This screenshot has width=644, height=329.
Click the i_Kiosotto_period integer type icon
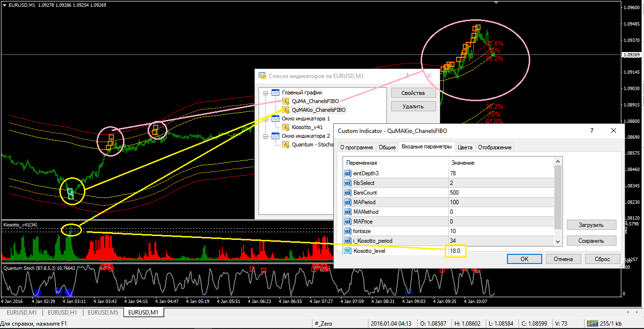click(347, 241)
